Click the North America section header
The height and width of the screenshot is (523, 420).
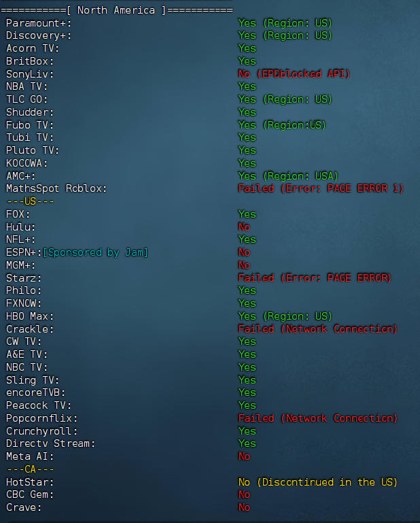tap(117, 10)
